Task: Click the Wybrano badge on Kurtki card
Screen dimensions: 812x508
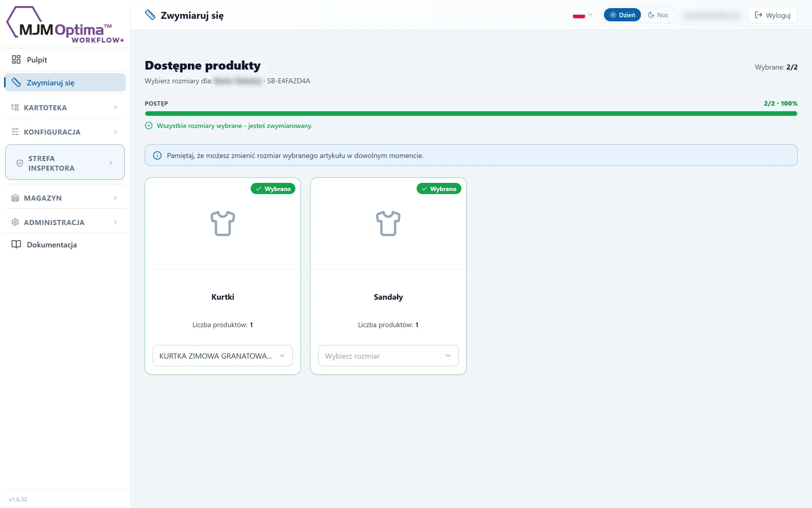Action: 273,188
